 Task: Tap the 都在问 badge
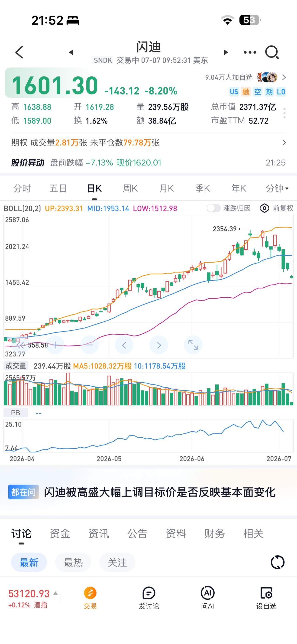23,492
